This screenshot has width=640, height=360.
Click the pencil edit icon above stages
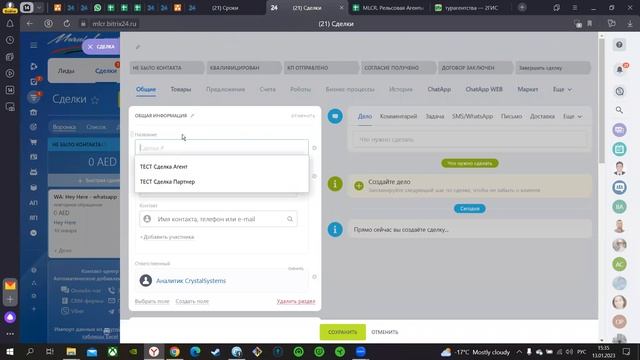(138, 47)
